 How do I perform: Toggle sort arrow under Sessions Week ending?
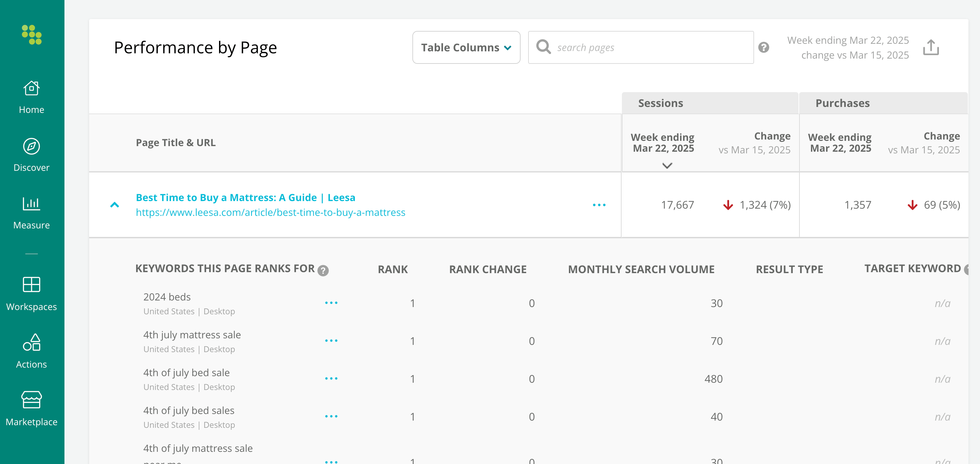(667, 165)
